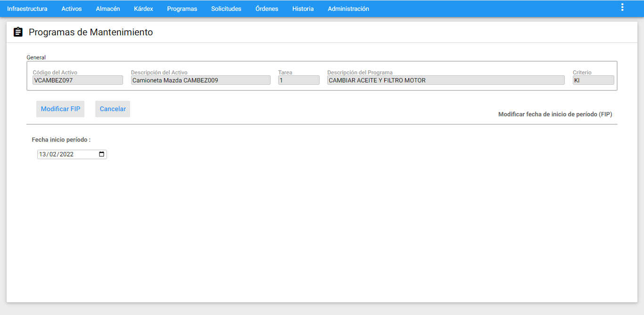Click the Programas de Mantenimiento title
This screenshot has width=644, height=315.
(x=91, y=32)
